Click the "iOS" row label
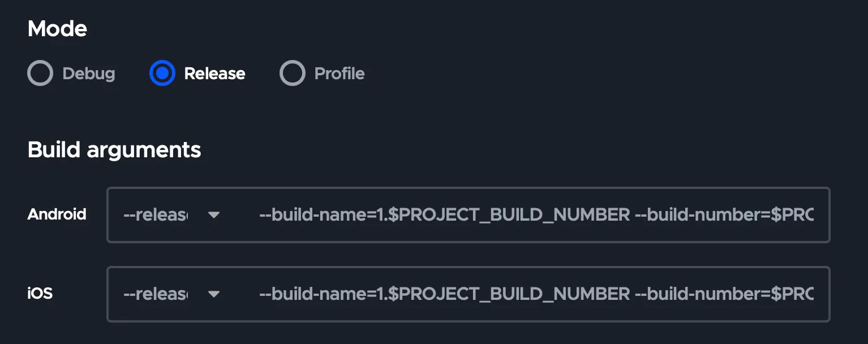The height and width of the screenshot is (344, 868). coord(40,294)
